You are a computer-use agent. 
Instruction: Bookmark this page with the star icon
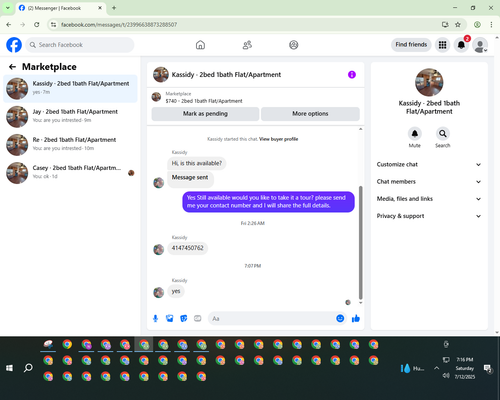pos(458,24)
